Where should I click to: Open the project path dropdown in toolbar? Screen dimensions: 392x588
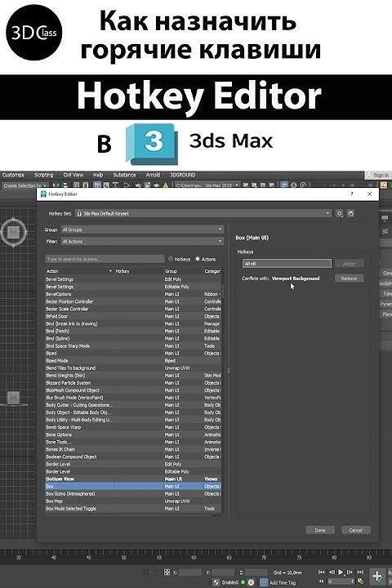coord(207,185)
